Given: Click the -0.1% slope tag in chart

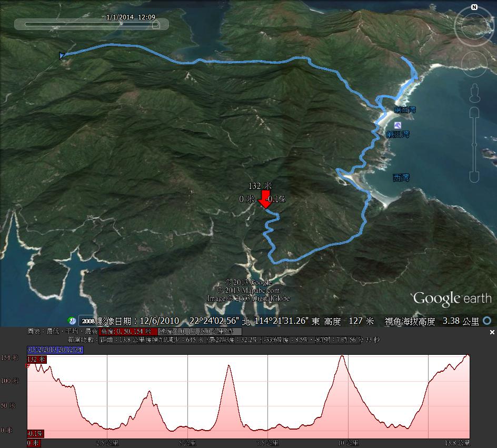Looking at the screenshot, I should click(x=35, y=433).
